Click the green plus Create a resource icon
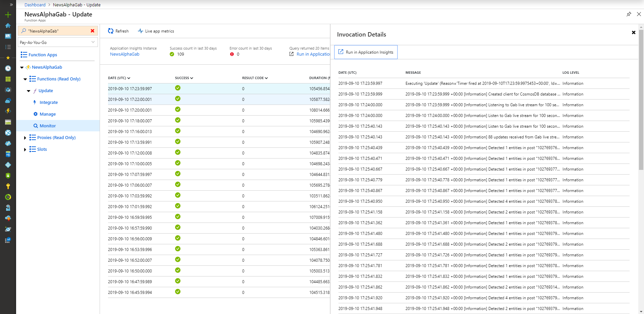This screenshot has width=644, height=314. [x=8, y=15]
